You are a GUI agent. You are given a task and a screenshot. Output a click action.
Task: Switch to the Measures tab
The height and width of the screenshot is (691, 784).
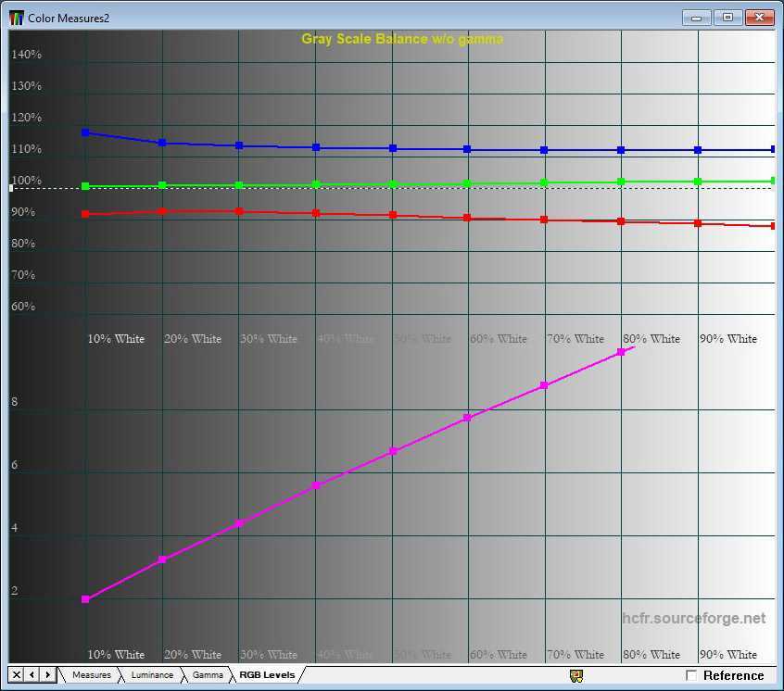(91, 675)
